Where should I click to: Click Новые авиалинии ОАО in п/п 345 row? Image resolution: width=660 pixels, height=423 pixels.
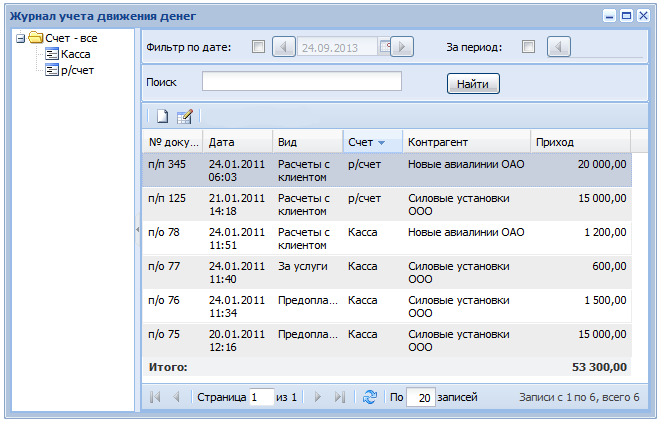coord(466,164)
